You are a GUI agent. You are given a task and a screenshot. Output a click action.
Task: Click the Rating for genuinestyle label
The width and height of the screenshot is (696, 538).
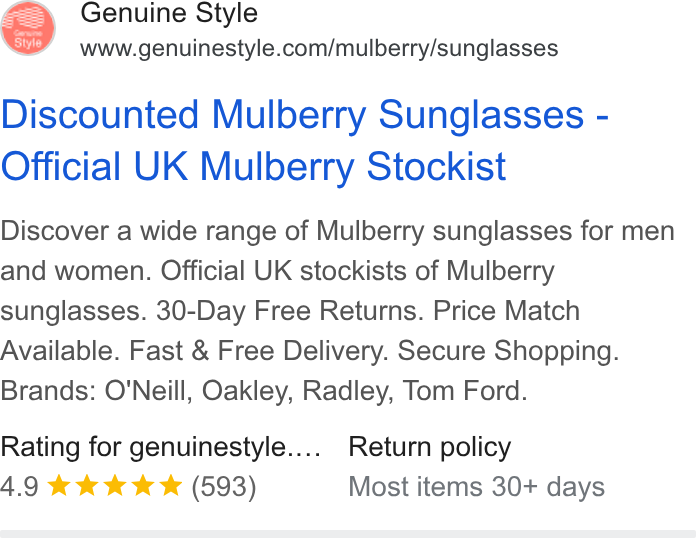click(x=161, y=447)
